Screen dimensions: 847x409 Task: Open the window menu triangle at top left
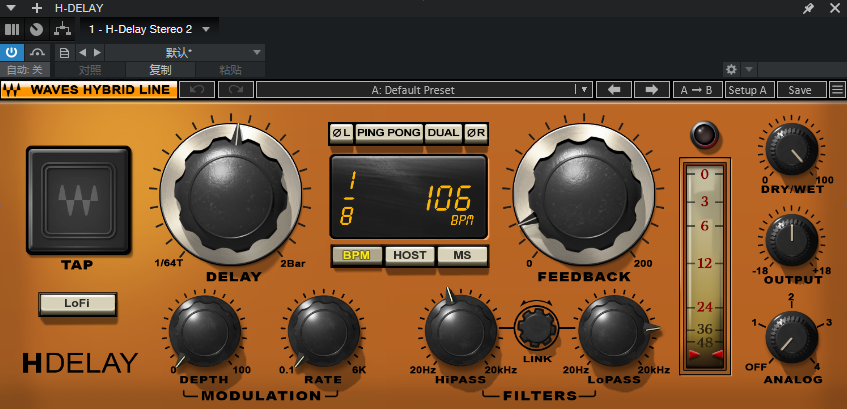coord(13,8)
